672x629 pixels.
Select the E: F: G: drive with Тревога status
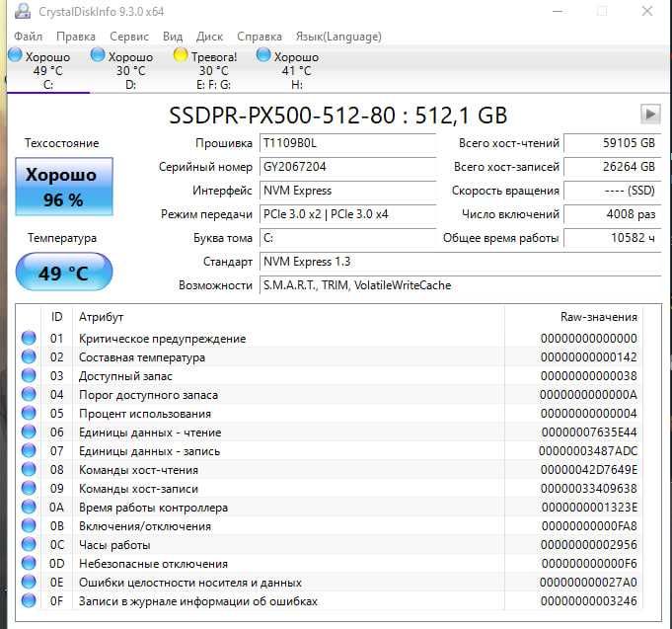click(x=213, y=69)
